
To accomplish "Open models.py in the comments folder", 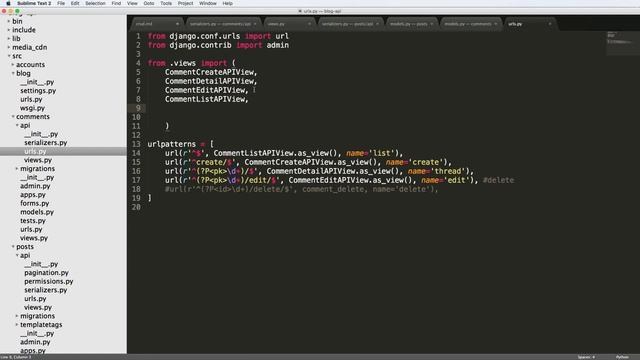I will pos(37,212).
